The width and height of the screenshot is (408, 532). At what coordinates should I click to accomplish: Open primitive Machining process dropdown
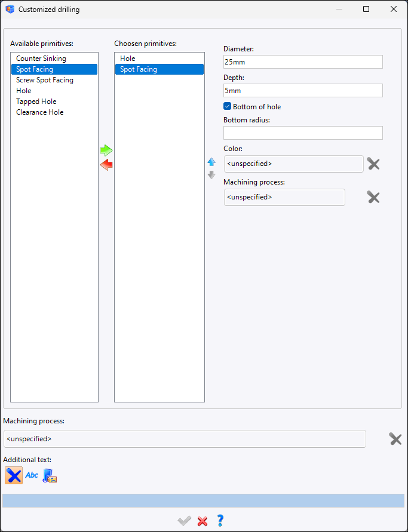284,197
